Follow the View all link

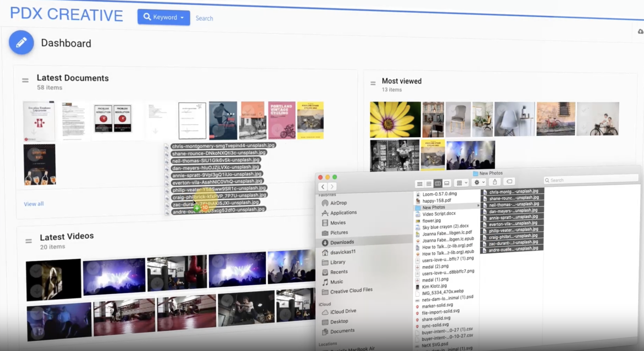34,204
